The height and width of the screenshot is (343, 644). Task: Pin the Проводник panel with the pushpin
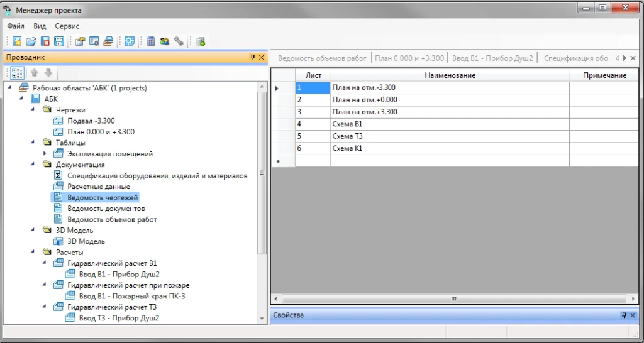click(x=253, y=58)
